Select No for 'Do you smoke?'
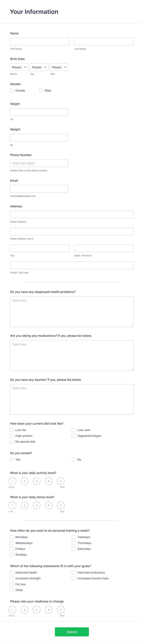Image resolution: width=142 pixels, height=644 pixels. (x=73, y=459)
